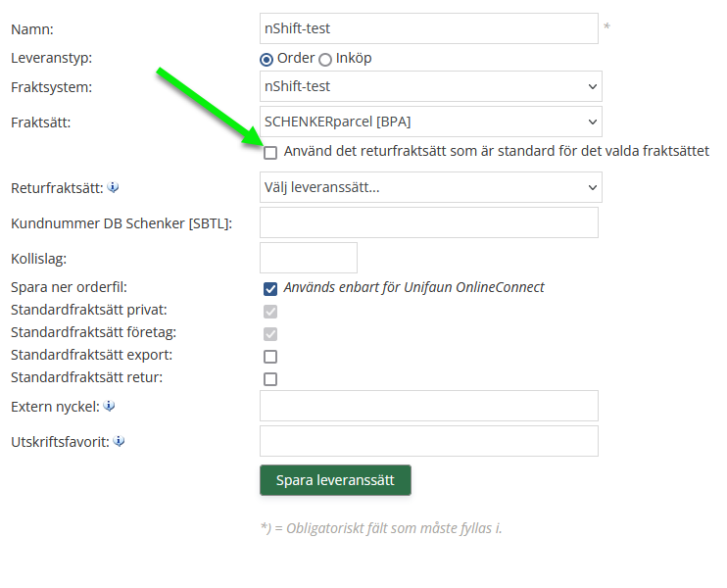Select the Order radio button
This screenshot has width=727, height=588.
click(x=267, y=59)
